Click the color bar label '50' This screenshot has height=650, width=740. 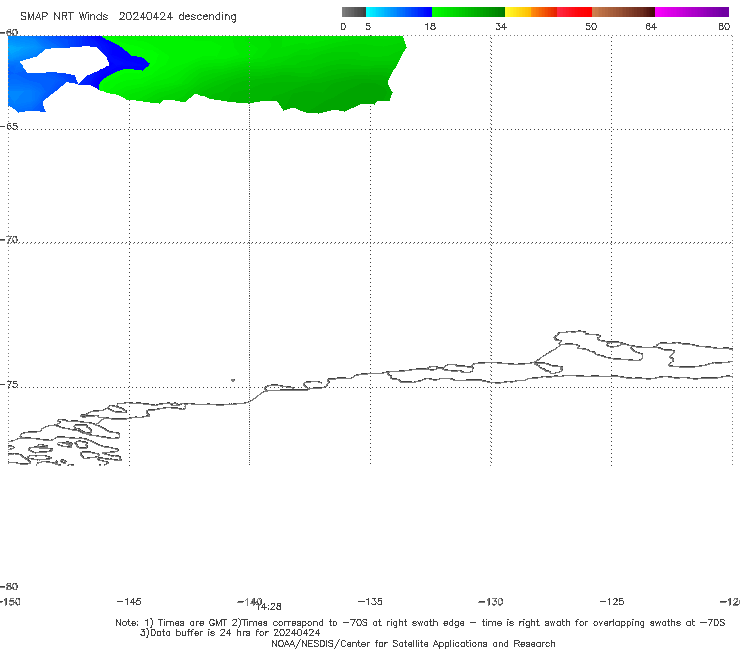click(591, 26)
